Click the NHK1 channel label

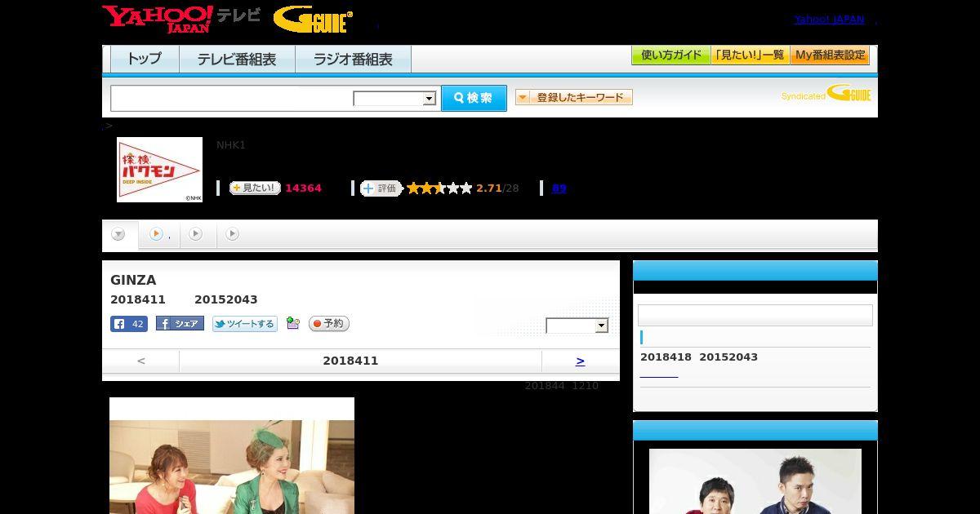[x=231, y=145]
